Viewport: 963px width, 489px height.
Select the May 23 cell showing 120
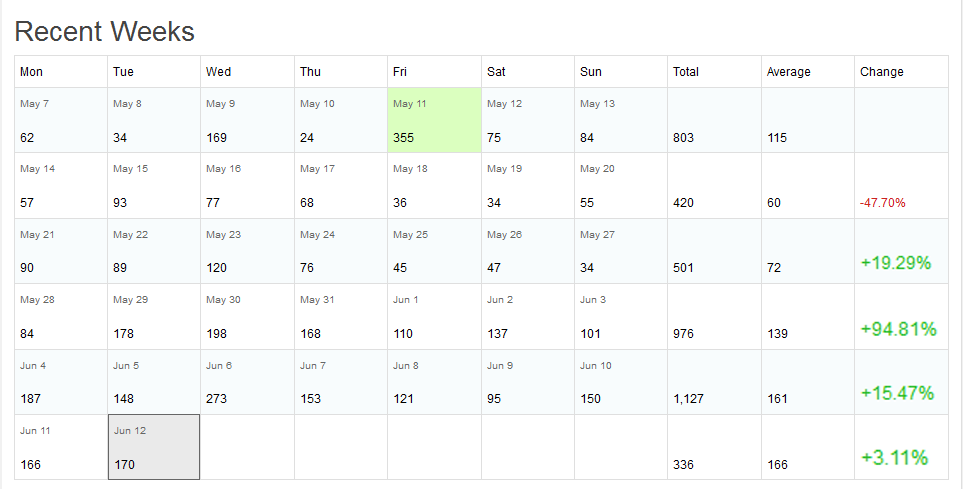point(247,251)
